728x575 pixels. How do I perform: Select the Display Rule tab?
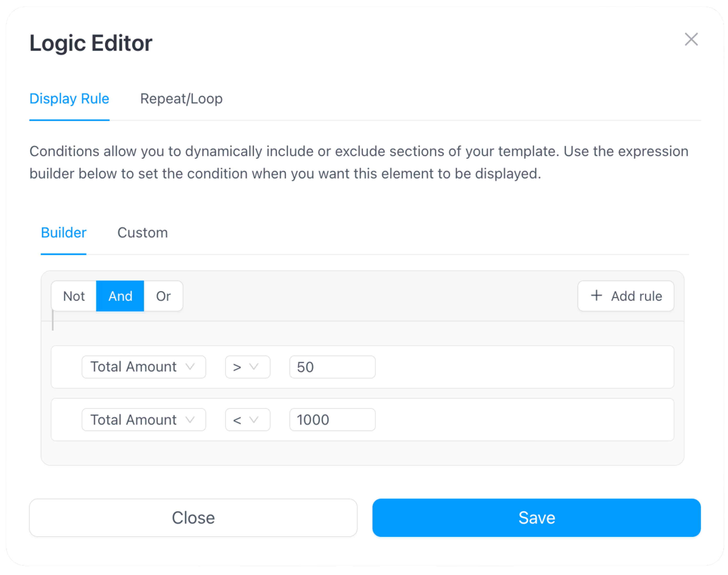coord(69,99)
